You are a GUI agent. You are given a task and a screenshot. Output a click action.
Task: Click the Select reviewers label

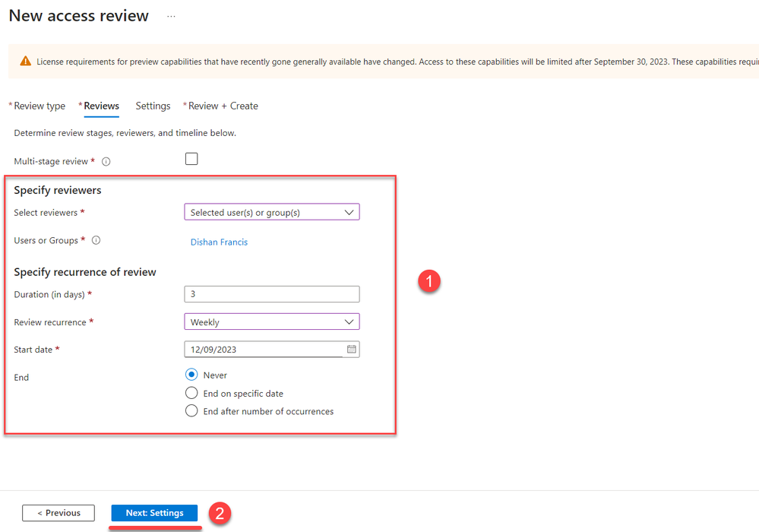[46, 213]
